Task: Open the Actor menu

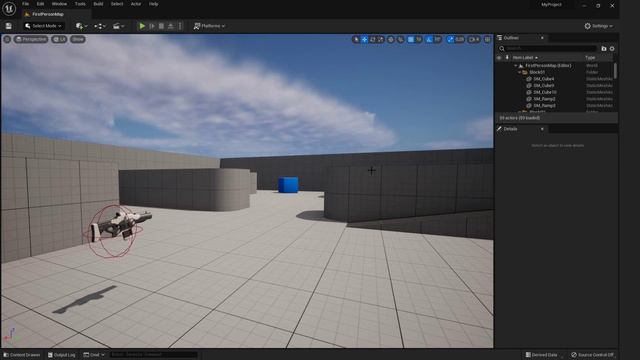Action: (x=136, y=4)
